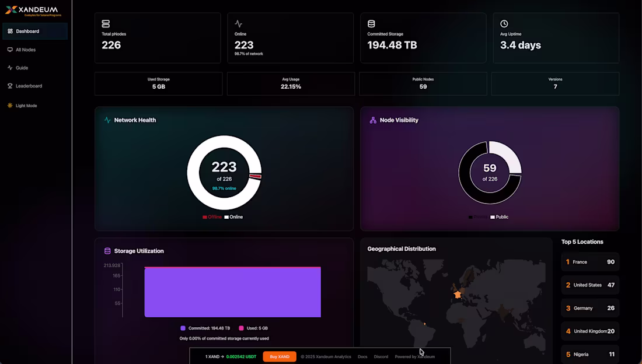This screenshot has height=364, width=642.
Task: Click the Guide waveform icon in the sidebar
Action: click(x=9, y=68)
